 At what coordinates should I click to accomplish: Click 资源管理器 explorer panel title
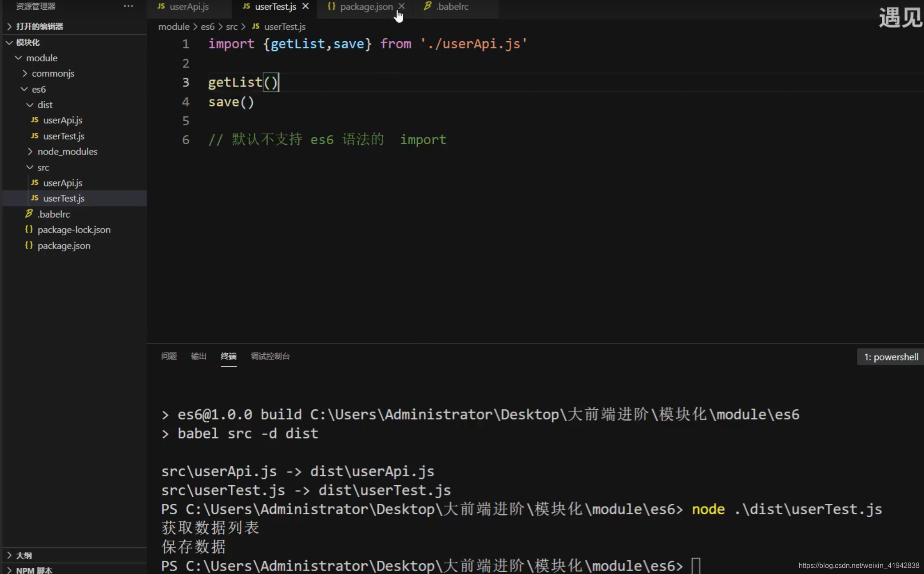coord(36,6)
